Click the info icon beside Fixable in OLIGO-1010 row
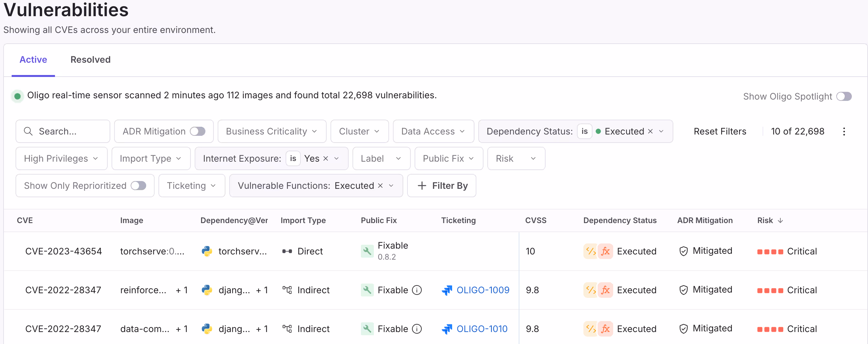Image resolution: width=868 pixels, height=344 pixels. (417, 328)
